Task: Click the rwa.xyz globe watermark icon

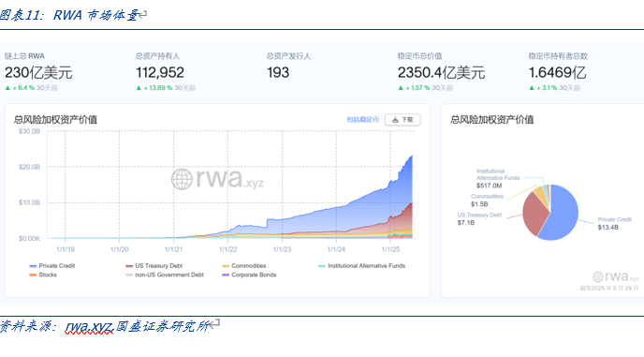Action: pos(182,179)
